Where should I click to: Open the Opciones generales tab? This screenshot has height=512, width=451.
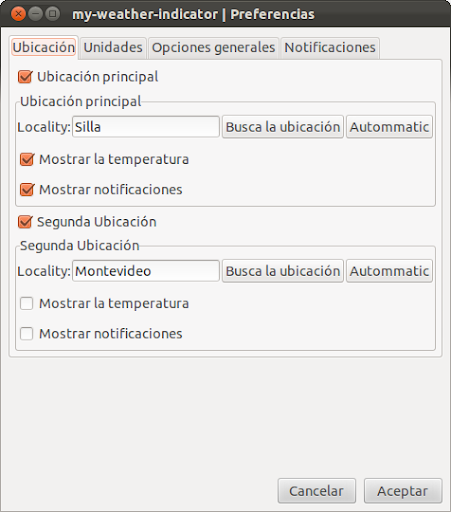tap(213, 48)
